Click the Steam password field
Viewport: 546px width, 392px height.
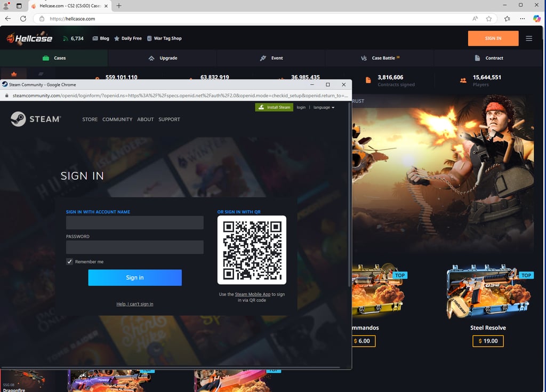coord(135,247)
